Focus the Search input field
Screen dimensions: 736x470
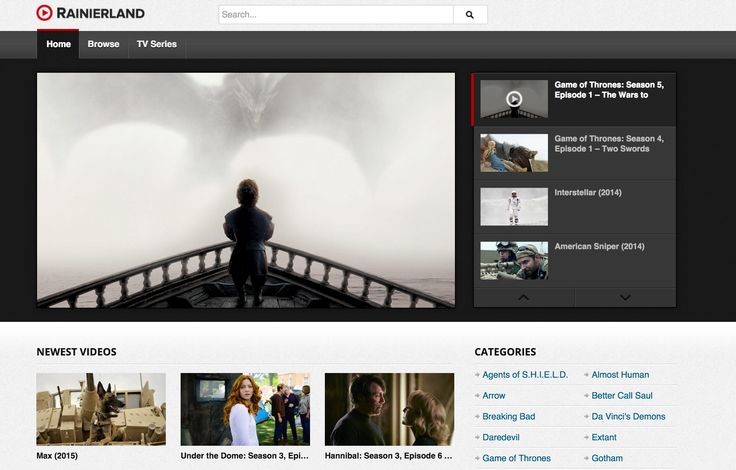point(335,15)
